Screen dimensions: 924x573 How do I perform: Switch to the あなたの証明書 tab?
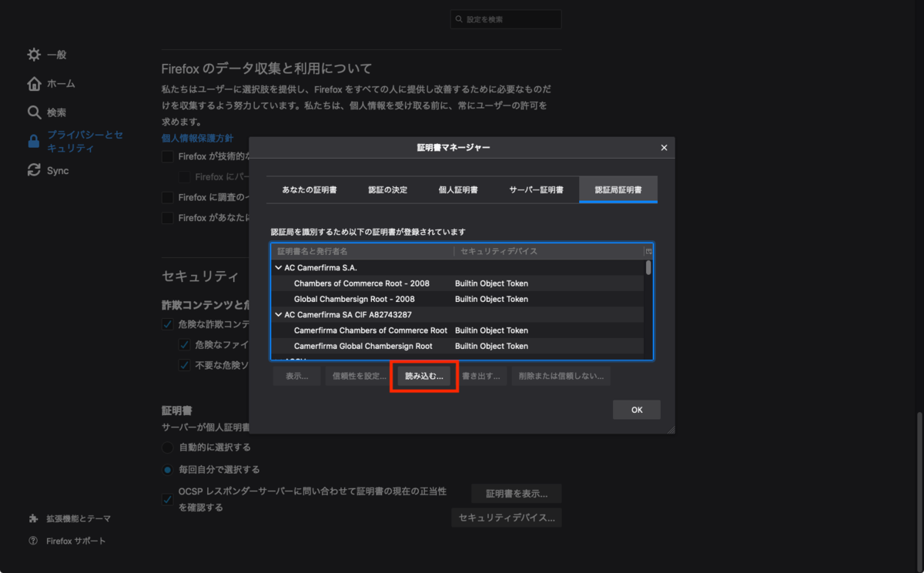[x=309, y=189]
